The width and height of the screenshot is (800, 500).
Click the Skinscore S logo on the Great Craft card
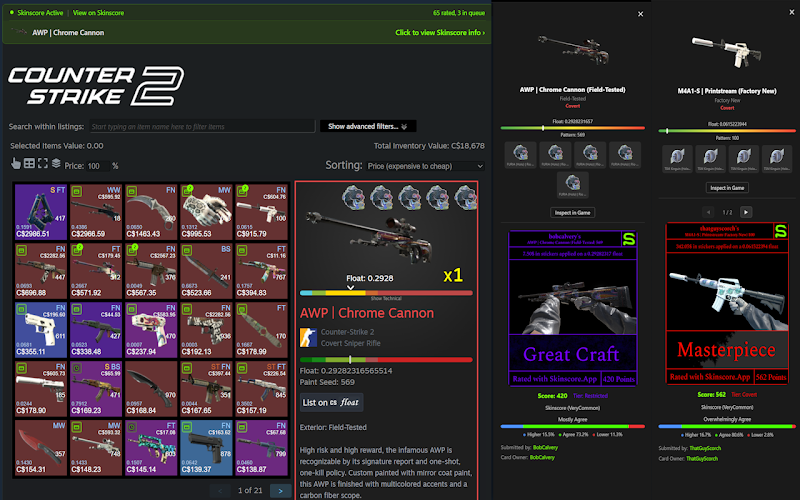629,239
